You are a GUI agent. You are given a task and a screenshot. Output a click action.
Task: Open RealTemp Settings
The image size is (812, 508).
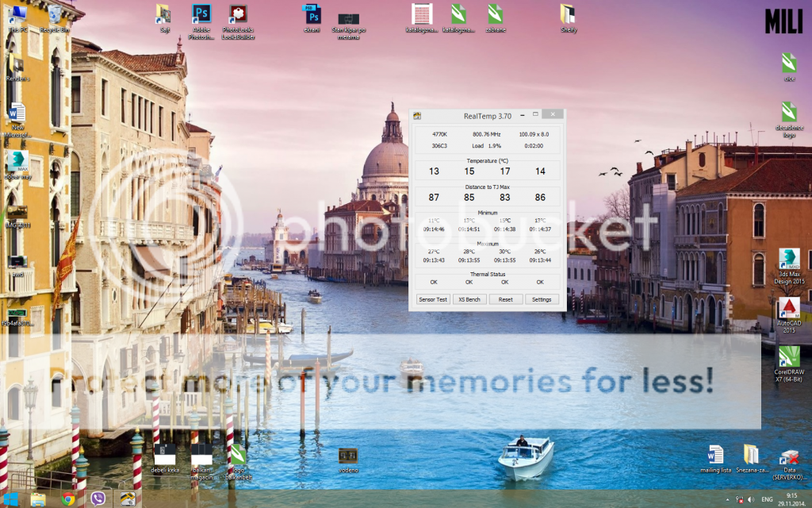(542, 299)
